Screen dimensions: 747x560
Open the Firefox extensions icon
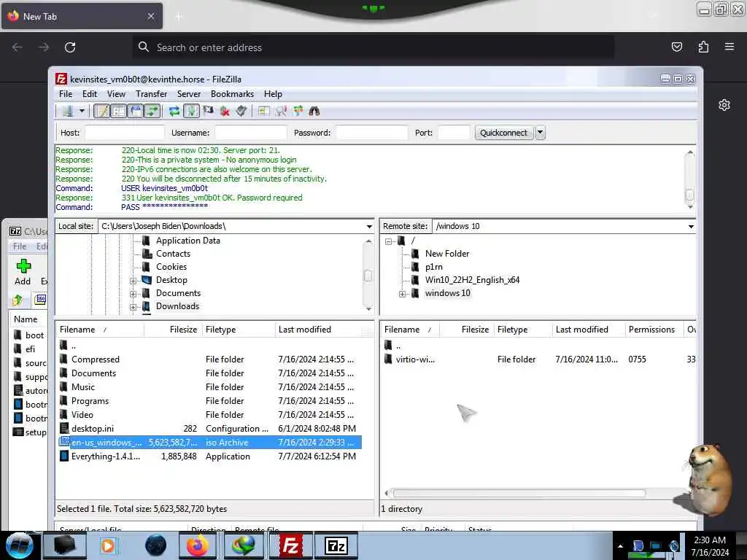click(x=703, y=47)
